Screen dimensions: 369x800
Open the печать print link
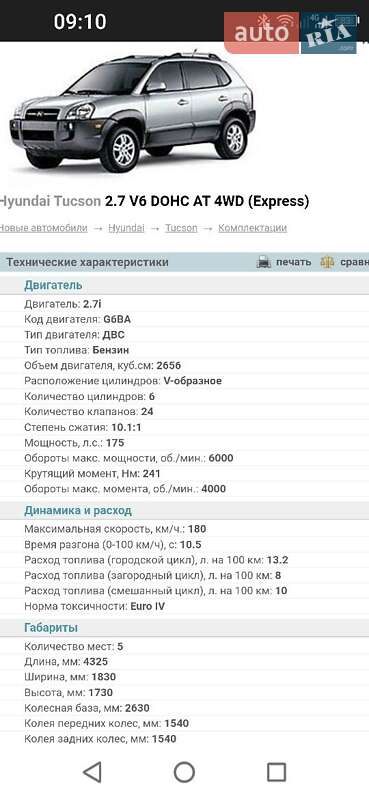(293, 262)
